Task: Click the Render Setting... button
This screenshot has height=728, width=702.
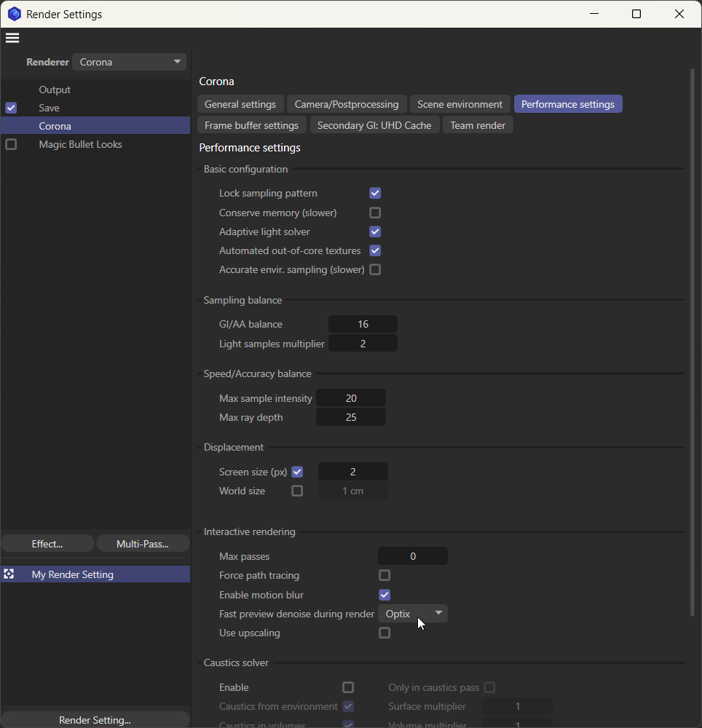Action: [x=95, y=720]
